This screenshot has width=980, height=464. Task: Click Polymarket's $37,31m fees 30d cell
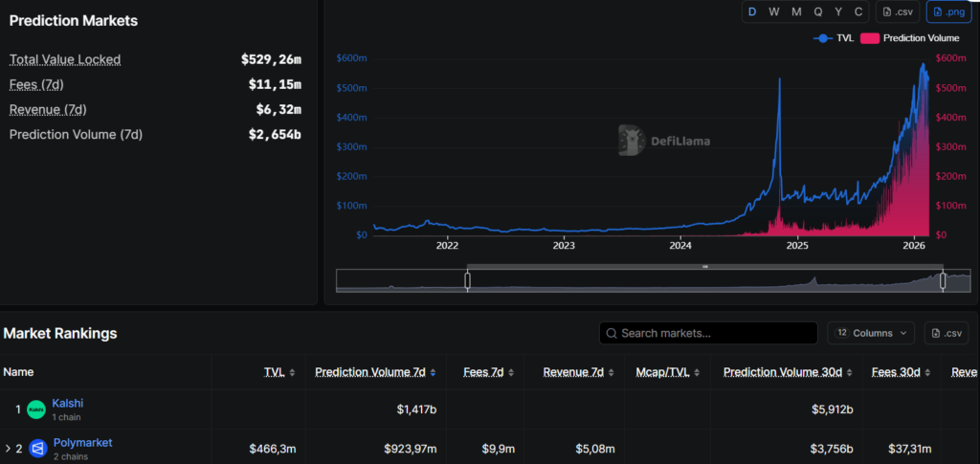[909, 449]
